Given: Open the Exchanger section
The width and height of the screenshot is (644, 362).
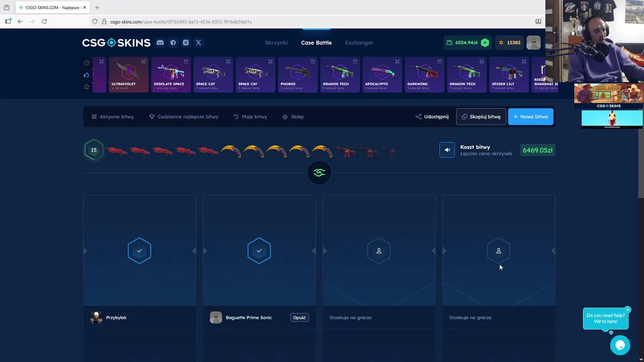Looking at the screenshot, I should [359, 43].
